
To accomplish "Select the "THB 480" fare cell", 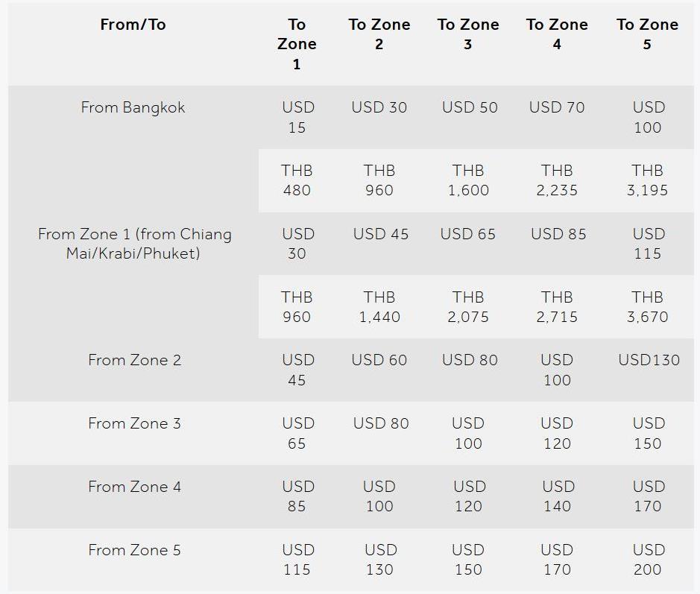I will click(x=297, y=180).
